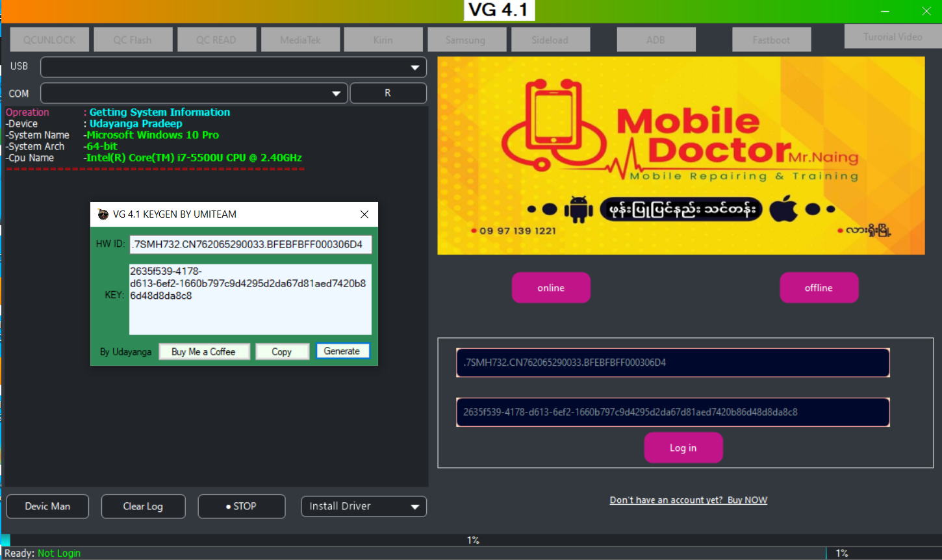Click the hardware ID login field
942x560 pixels.
point(672,363)
